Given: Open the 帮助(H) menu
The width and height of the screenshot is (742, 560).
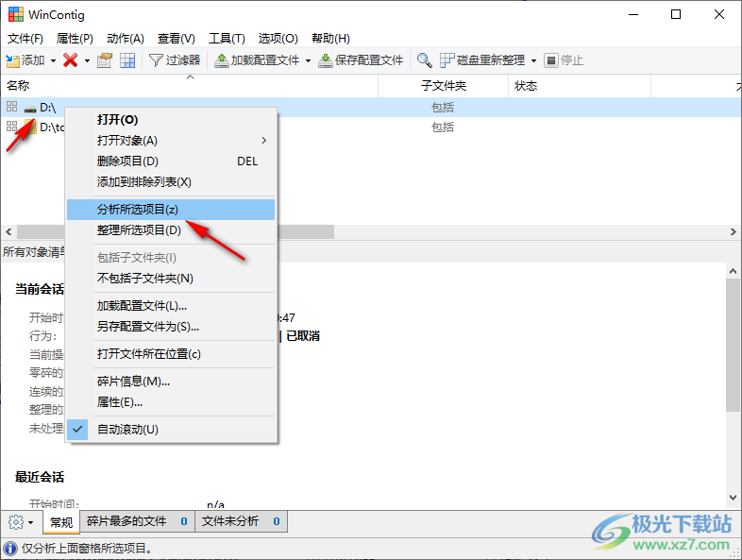Looking at the screenshot, I should click(330, 39).
